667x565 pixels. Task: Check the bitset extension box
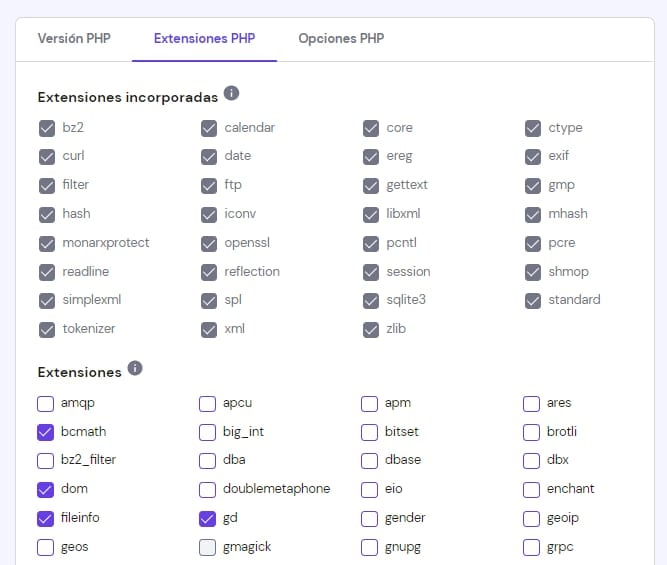370,432
